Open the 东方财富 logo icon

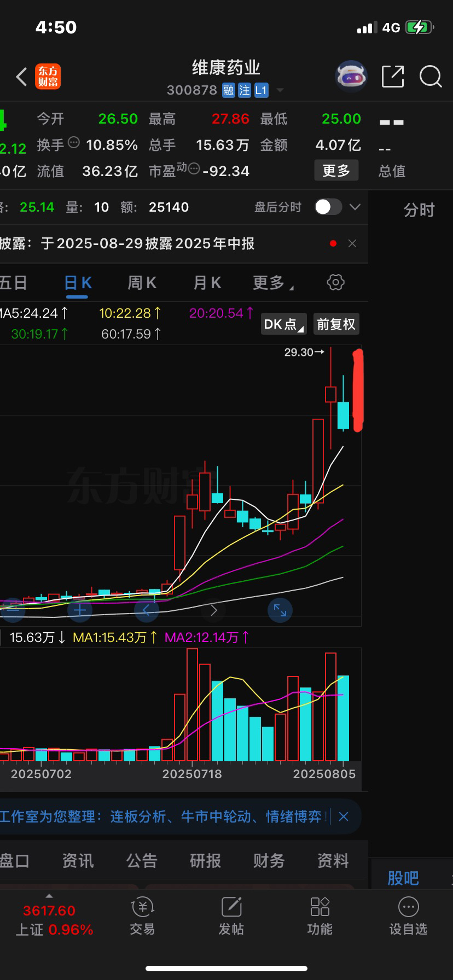pos(48,77)
